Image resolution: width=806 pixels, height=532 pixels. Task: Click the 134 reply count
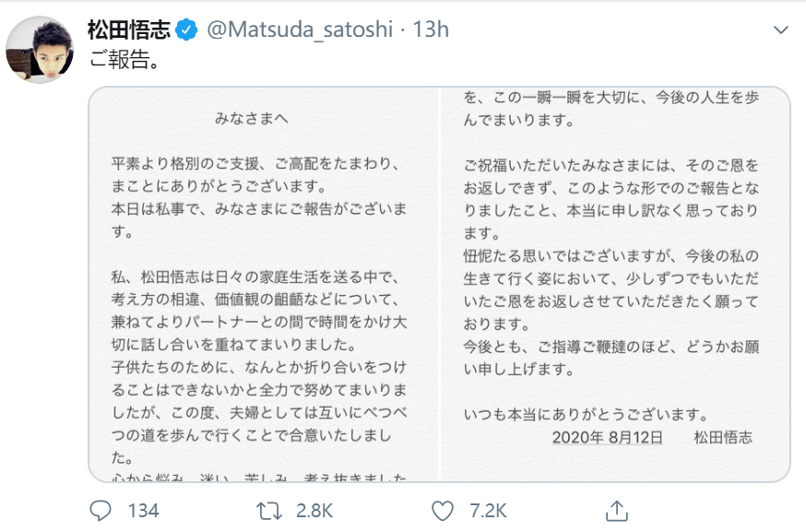click(143, 511)
